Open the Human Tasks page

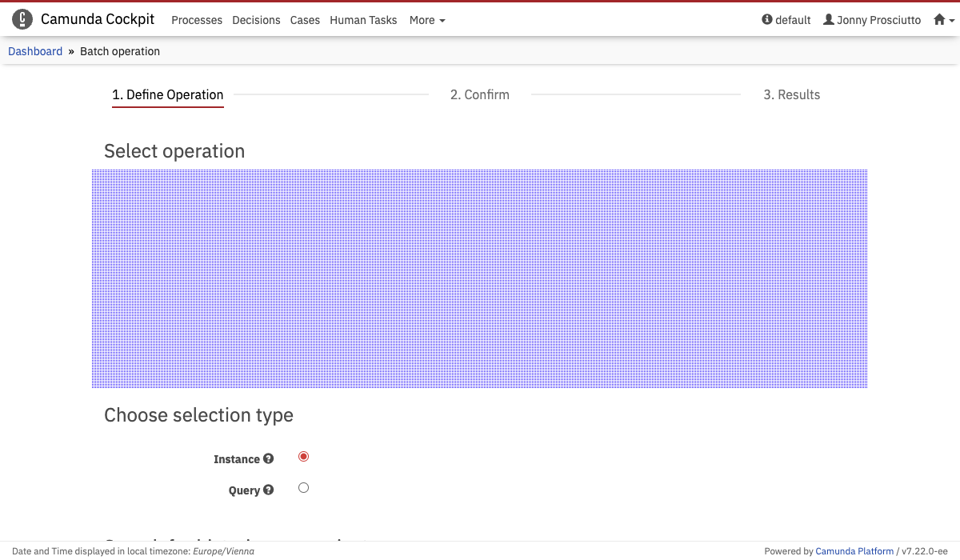pos(363,20)
